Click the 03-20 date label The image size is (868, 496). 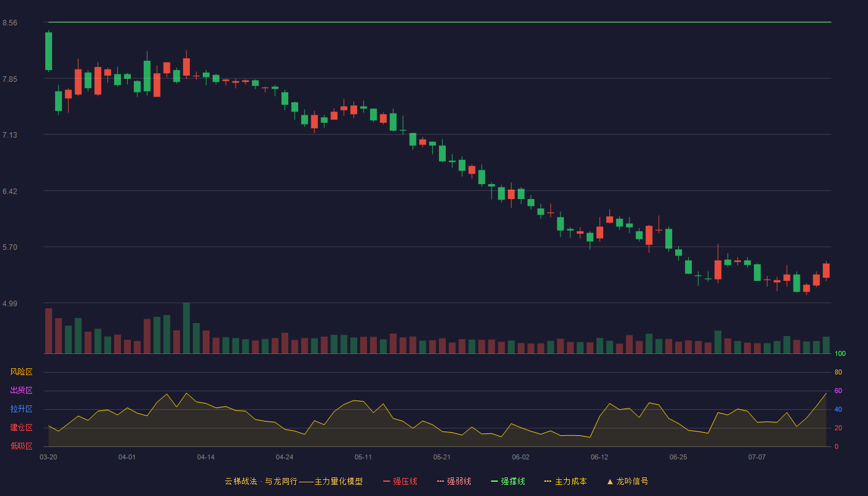[48, 457]
